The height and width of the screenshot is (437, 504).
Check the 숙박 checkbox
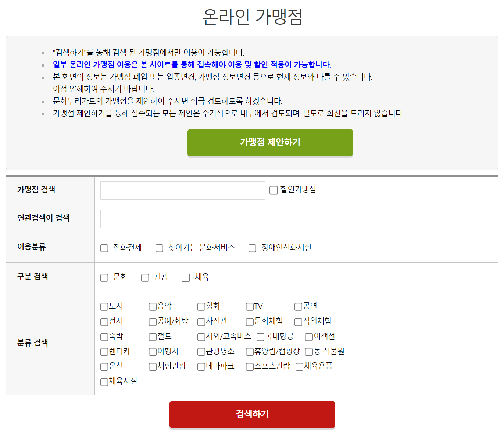[x=104, y=337]
